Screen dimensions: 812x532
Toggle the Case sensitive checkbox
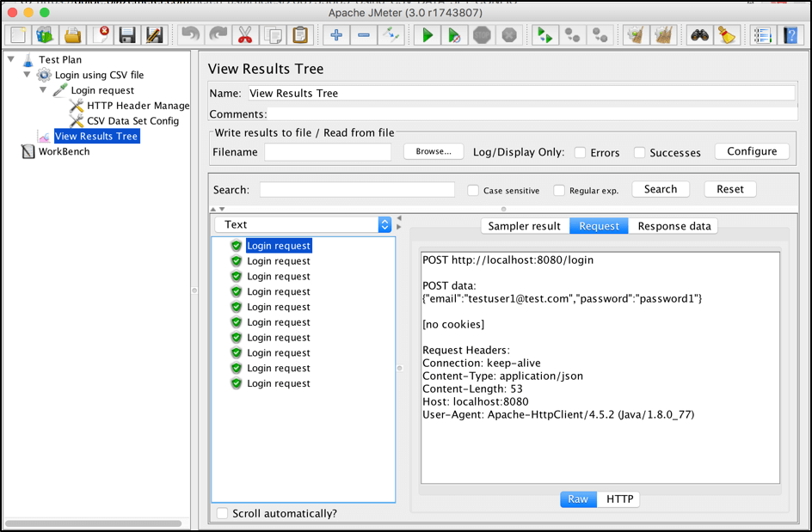[x=473, y=191]
